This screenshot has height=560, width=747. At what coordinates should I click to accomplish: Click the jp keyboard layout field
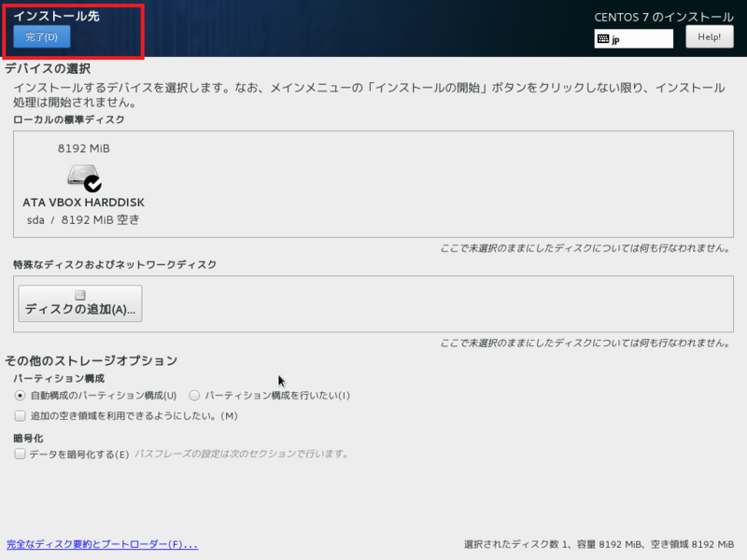[634, 38]
